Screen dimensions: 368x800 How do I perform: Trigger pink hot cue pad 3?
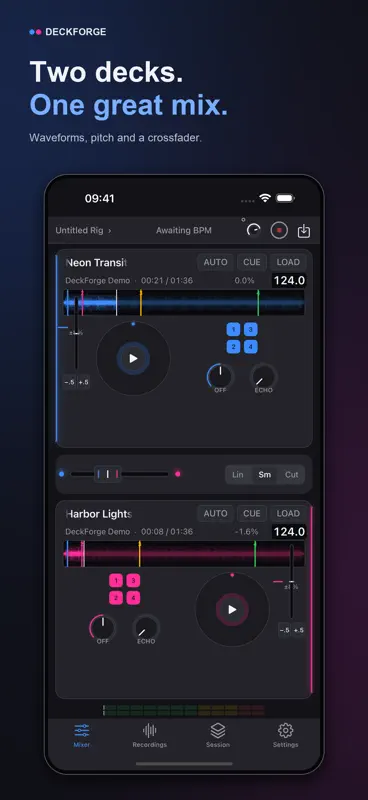133,581
